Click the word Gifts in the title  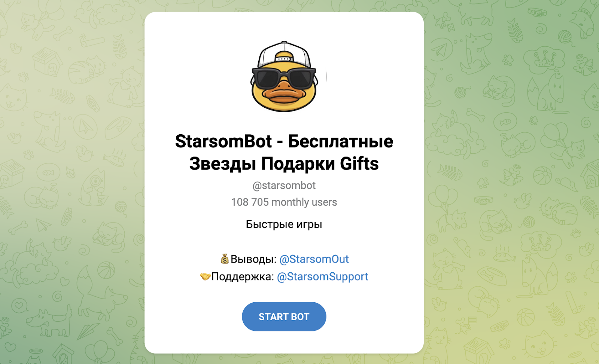point(359,164)
